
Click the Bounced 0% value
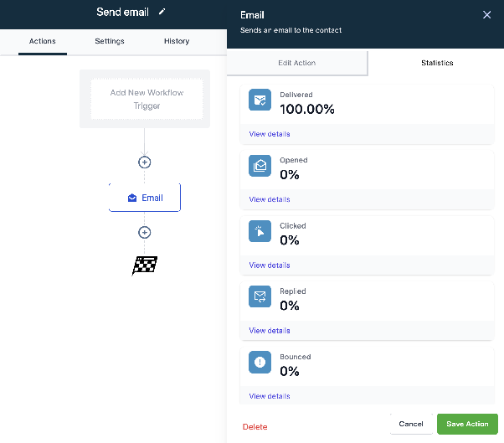(290, 372)
